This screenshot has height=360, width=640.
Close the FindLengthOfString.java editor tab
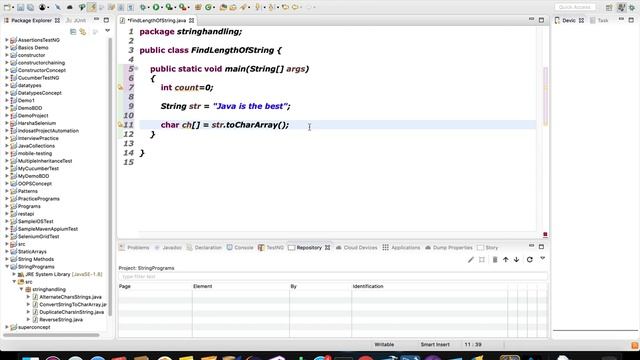[x=191, y=20]
